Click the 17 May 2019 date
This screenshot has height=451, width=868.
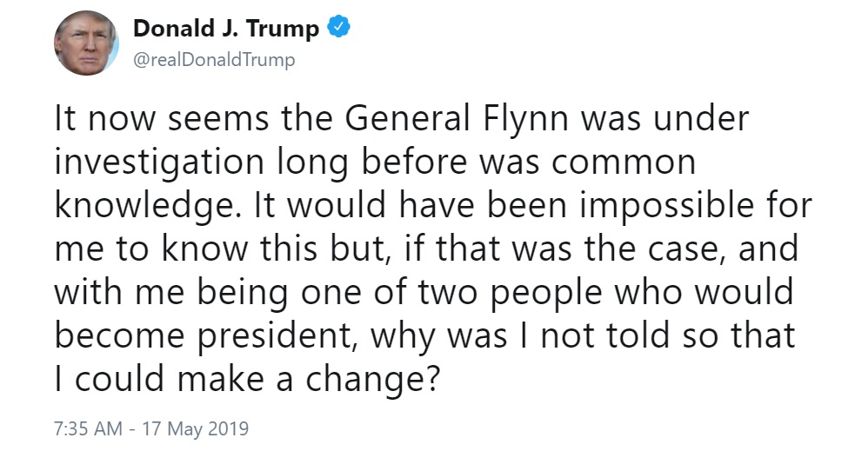[196, 429]
